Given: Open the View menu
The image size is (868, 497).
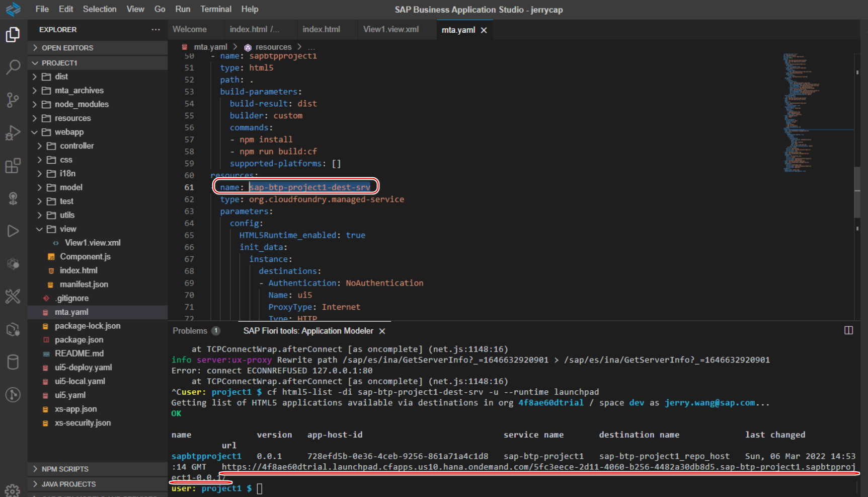Looking at the screenshot, I should coord(135,9).
